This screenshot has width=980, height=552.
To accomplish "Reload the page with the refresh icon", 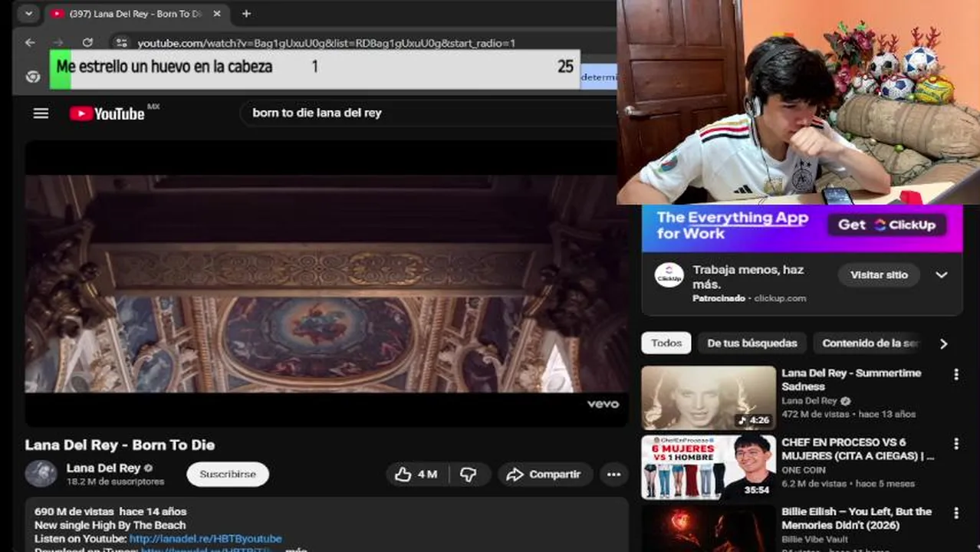I will click(x=87, y=43).
